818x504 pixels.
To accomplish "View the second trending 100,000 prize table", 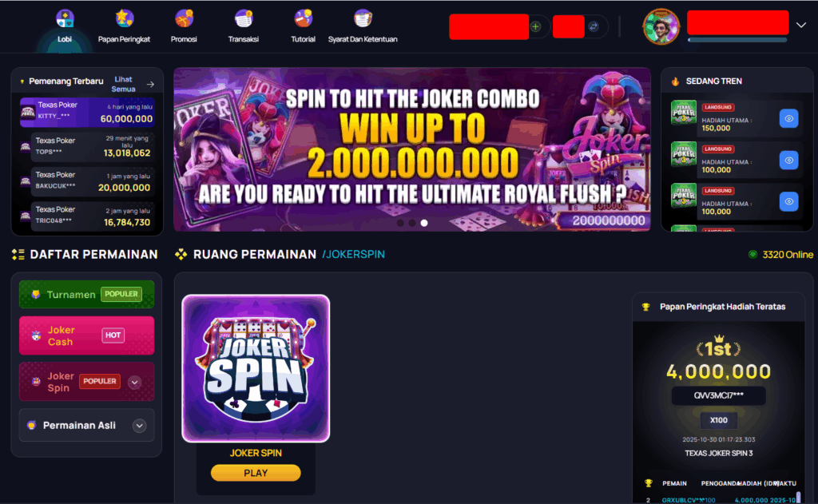I will point(788,161).
